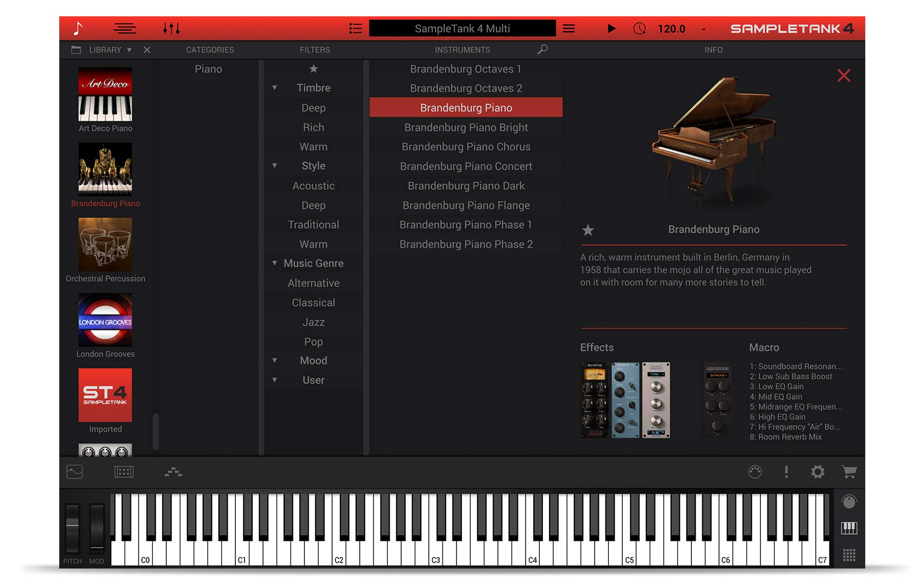Viewport: 924px width, 587px height.
Task: Toggle the favorites star filter
Action: 314,69
